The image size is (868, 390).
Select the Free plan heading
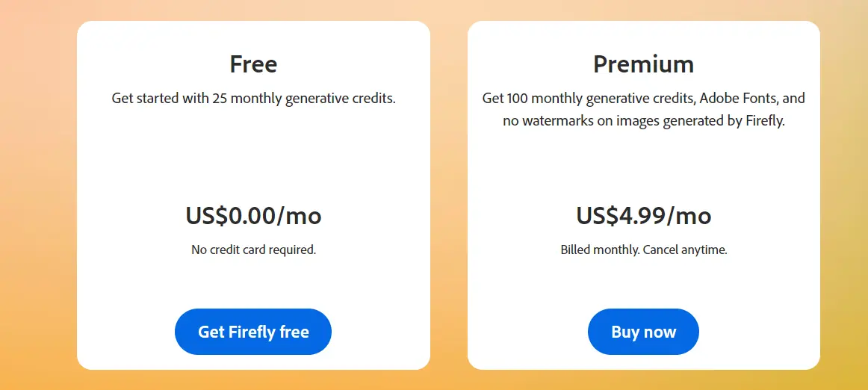point(253,64)
